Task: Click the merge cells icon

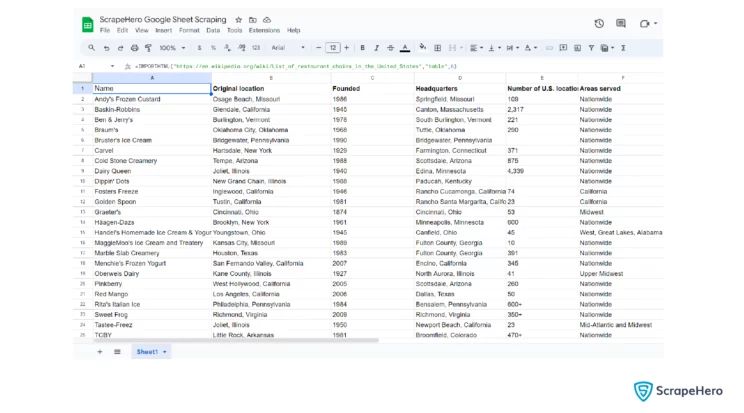Action: point(452,48)
